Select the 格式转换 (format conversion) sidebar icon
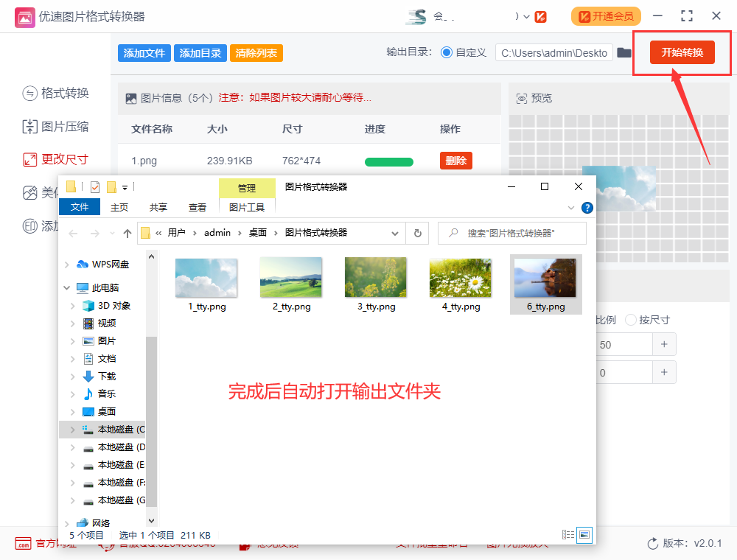The width and height of the screenshot is (737, 560). 41,94
